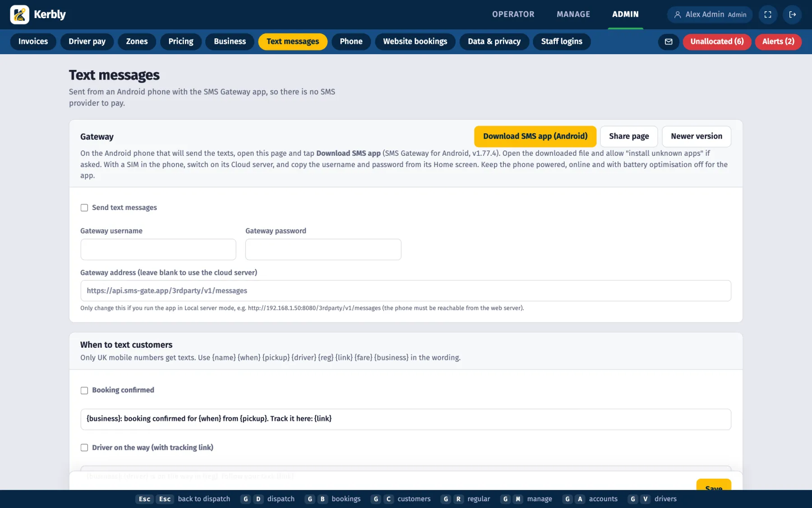Click 'customers' shortcut in footer
This screenshot has height=508, width=812.
(x=414, y=499)
